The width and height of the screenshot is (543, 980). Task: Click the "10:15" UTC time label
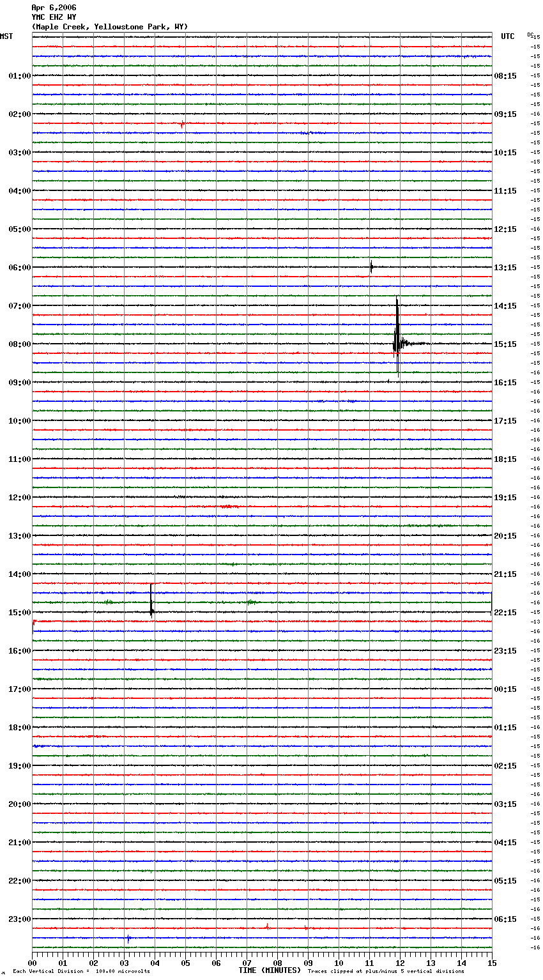(x=505, y=153)
